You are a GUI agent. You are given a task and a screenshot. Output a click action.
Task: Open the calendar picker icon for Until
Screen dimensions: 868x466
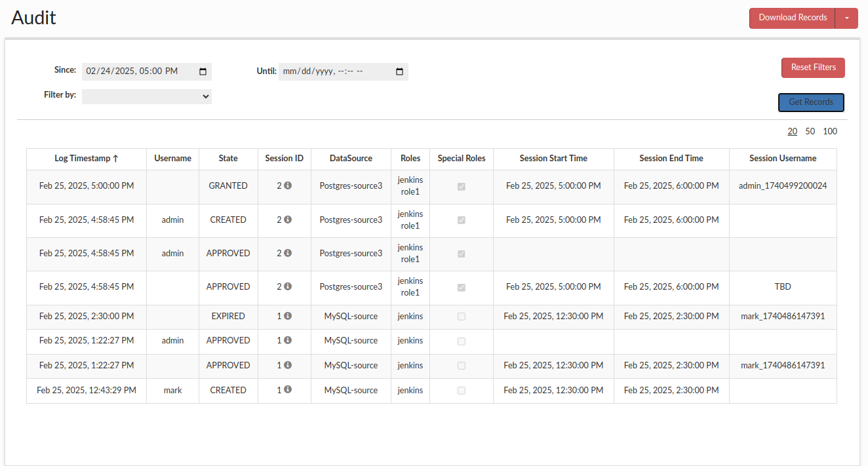tap(399, 71)
